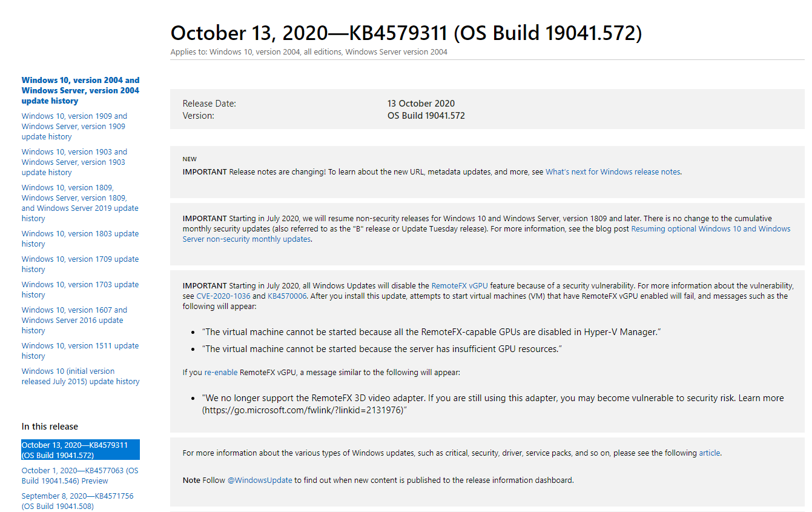This screenshot has height=512, width=812.
Task: Click the re-enable RemoteFX link
Action: tap(221, 373)
